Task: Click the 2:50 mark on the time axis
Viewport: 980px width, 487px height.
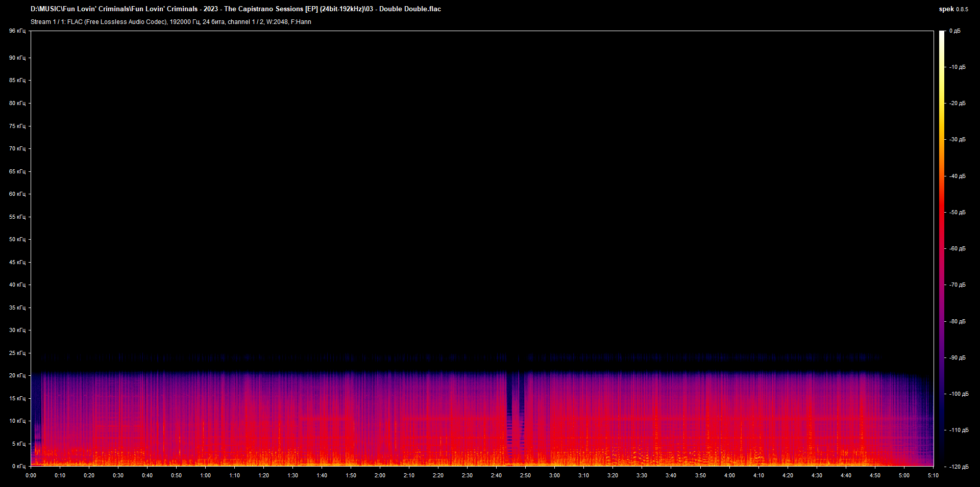Action: [525, 475]
